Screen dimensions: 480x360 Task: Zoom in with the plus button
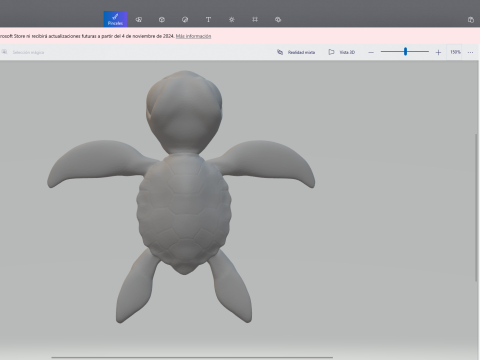[x=438, y=52]
